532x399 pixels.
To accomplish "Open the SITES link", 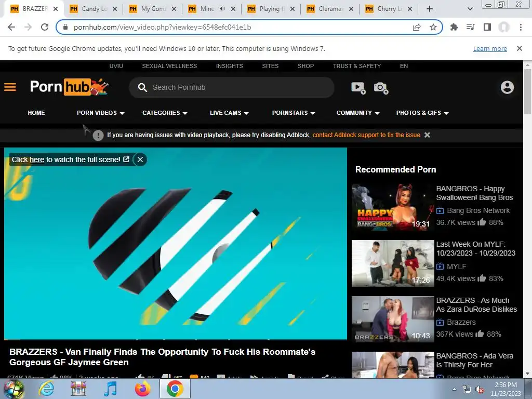I will click(270, 66).
